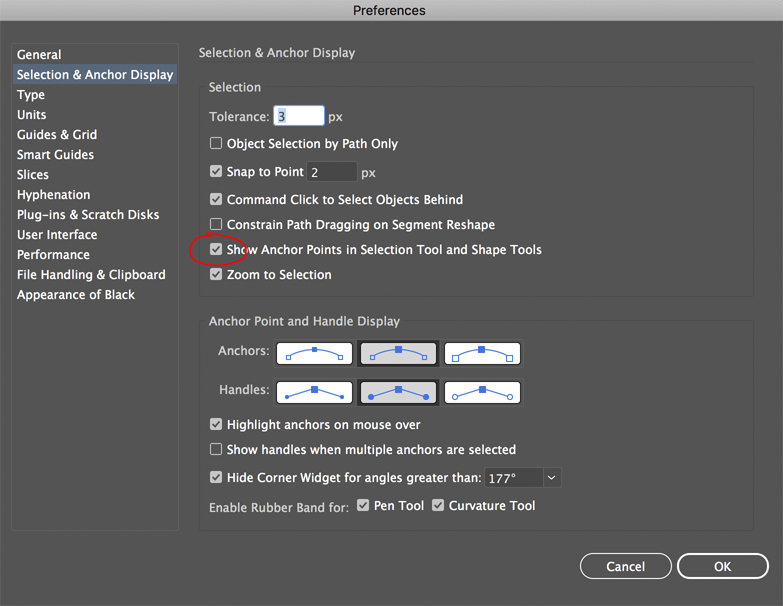Toggle Show Anchor Points in Selection Tool checkbox
This screenshot has height=606, width=783.
pyautogui.click(x=216, y=249)
